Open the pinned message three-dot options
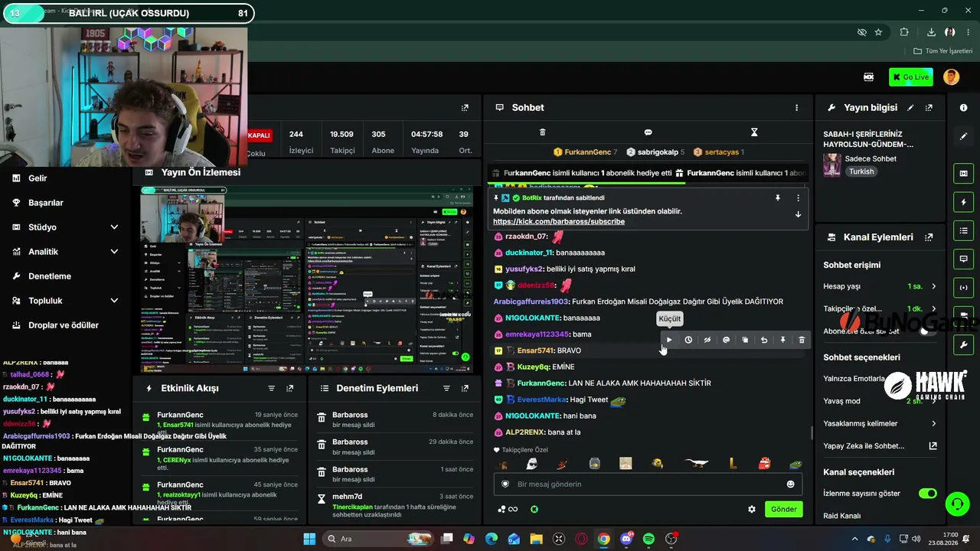Screen dimensions: 980x551 click(x=798, y=197)
